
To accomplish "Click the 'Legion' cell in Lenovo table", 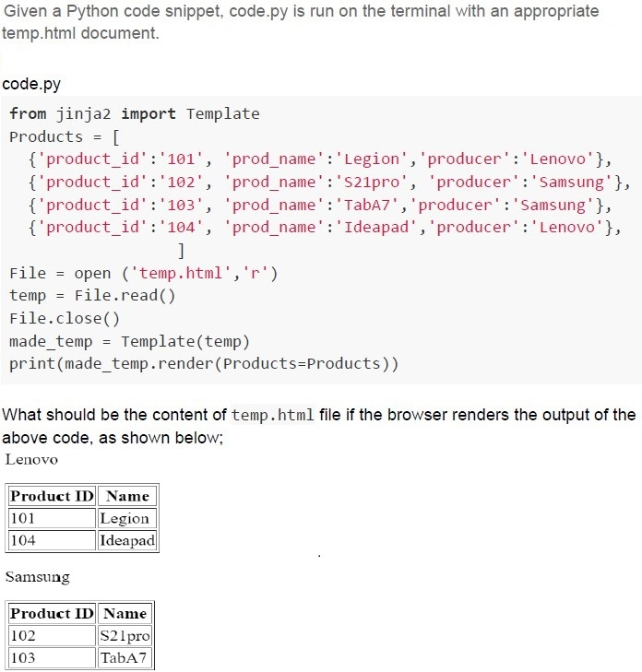I will coord(127,518).
